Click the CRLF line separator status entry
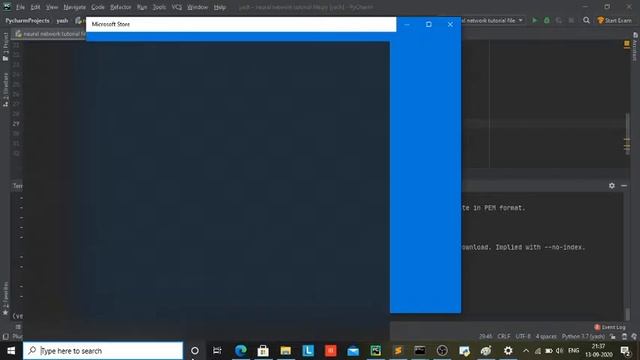 coord(504,336)
